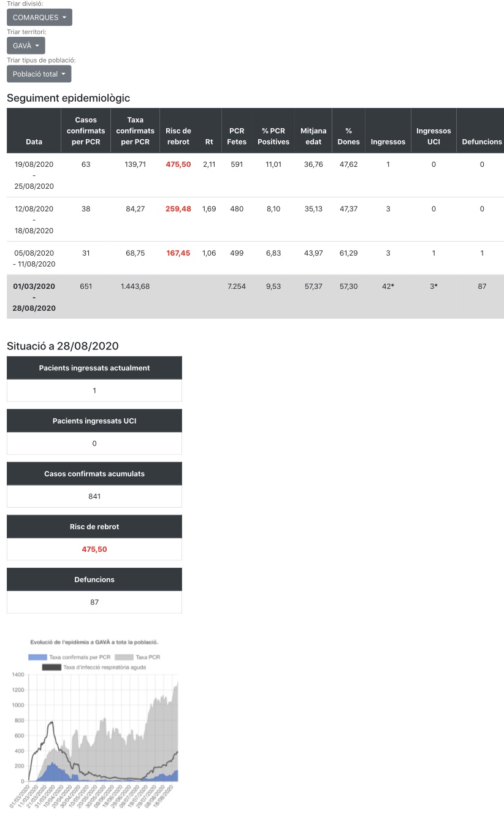
Task: Select the 19/08/2020 - 25/08/2020 date row
Action: coord(34,175)
